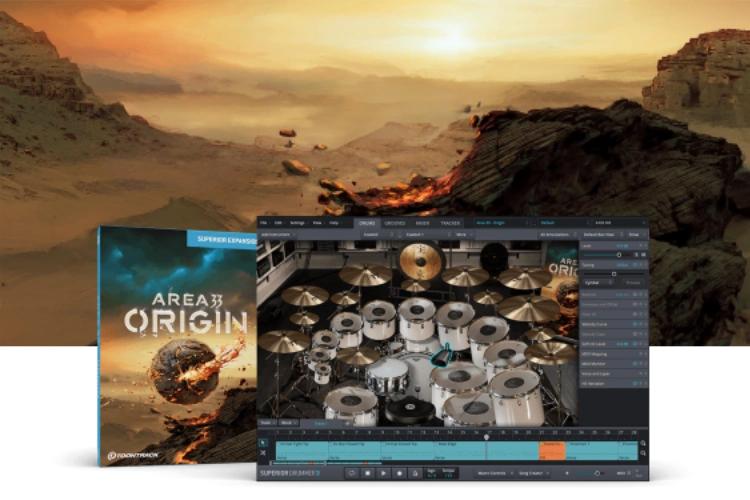Image resolution: width=750 pixels, height=500 pixels.
Task: Click the Tempo field in the transport
Action: click(448, 473)
